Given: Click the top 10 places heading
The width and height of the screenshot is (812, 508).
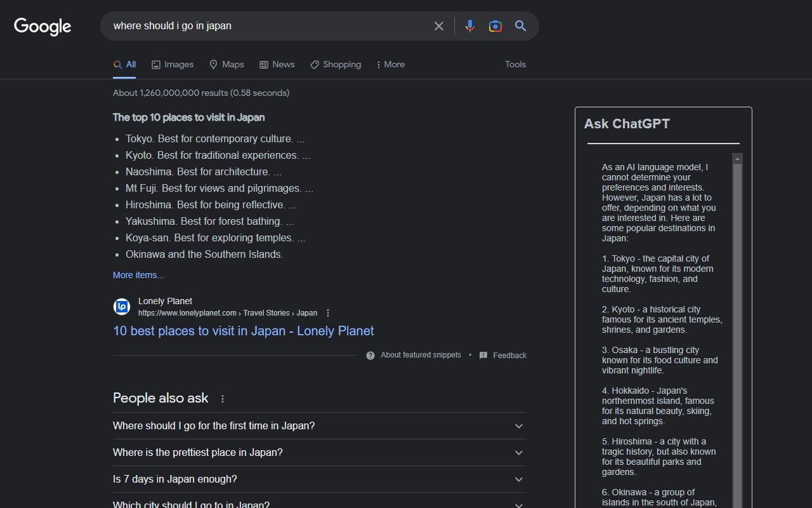Looking at the screenshot, I should click(189, 117).
